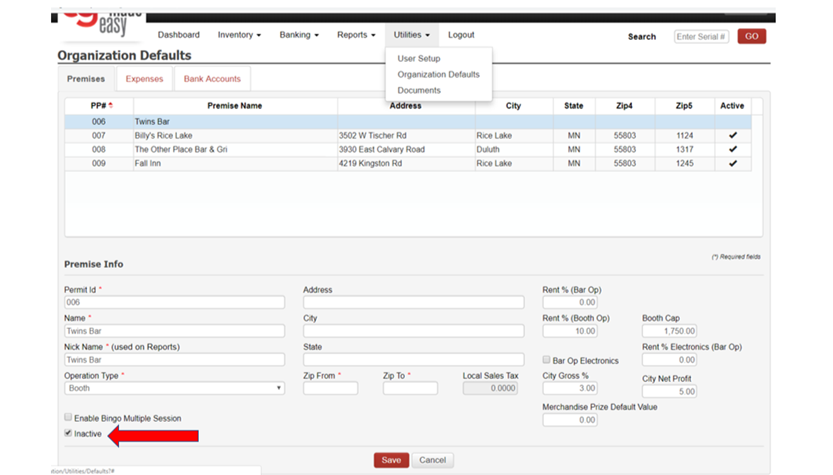Go to Dashboard

tap(178, 35)
